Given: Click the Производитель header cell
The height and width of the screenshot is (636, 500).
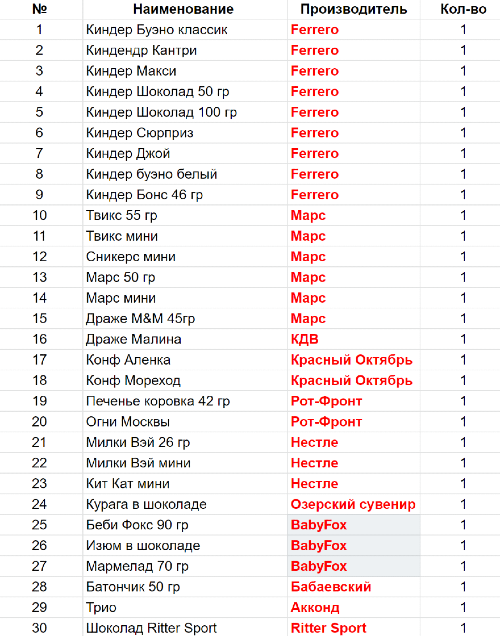Looking at the screenshot, I should point(354,9).
